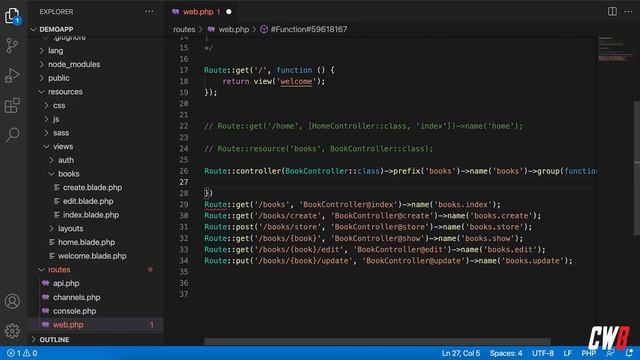Click BookController in line 26
The image size is (640, 360).
(x=316, y=171)
